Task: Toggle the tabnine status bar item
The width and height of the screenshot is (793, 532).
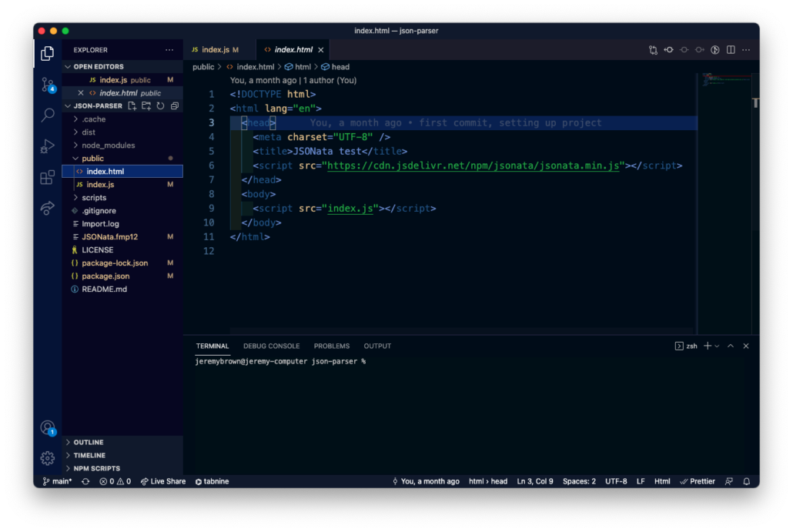Action: point(212,481)
